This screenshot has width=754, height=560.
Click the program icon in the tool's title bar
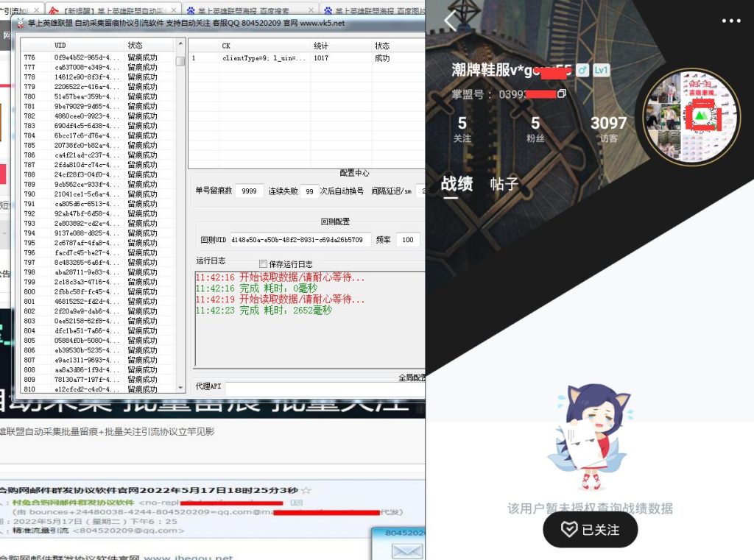click(22, 24)
